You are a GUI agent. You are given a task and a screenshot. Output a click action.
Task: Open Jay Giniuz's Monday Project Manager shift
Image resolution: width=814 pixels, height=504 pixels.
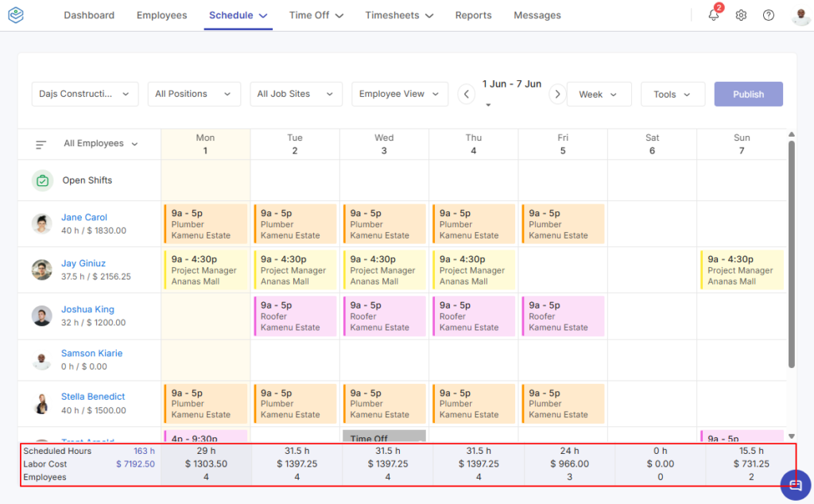click(x=206, y=270)
